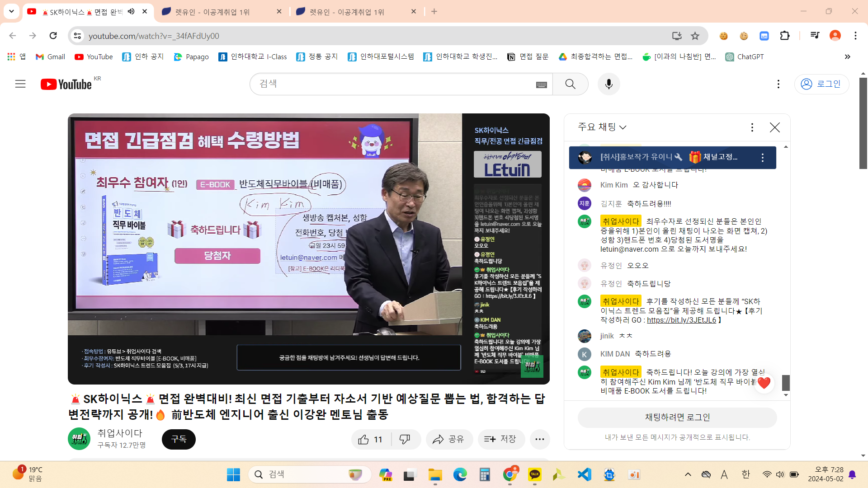Open pinned message options menu
The height and width of the screenshot is (488, 868).
tap(762, 158)
